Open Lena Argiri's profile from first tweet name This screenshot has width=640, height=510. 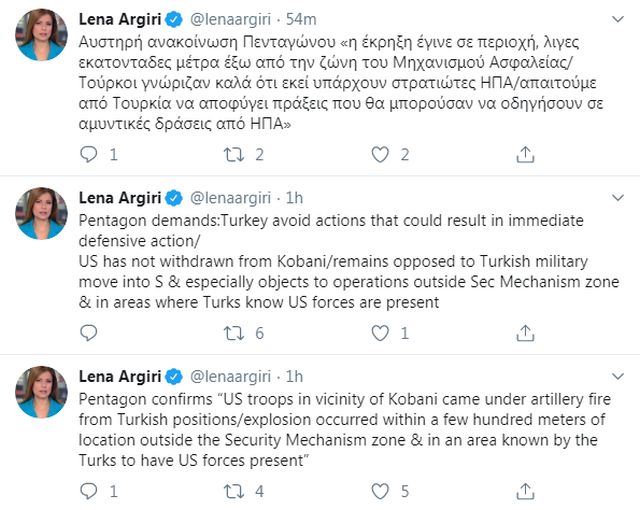click(x=121, y=19)
